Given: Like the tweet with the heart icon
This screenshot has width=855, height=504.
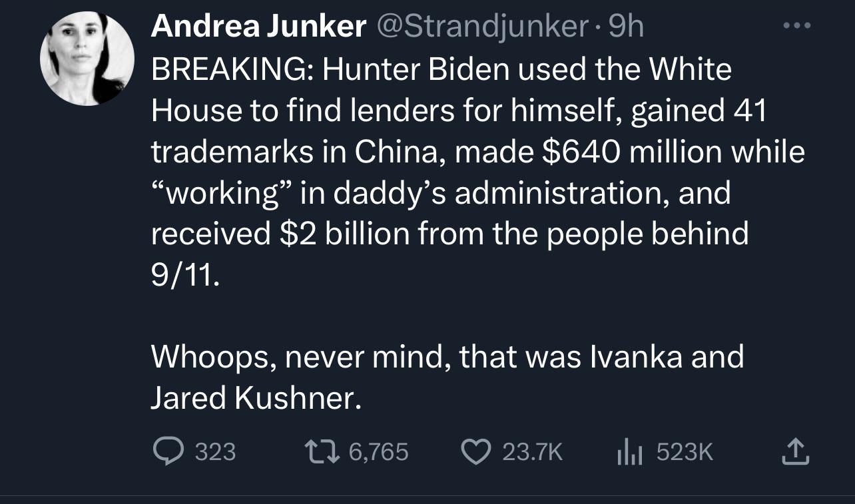Looking at the screenshot, I should click(475, 453).
